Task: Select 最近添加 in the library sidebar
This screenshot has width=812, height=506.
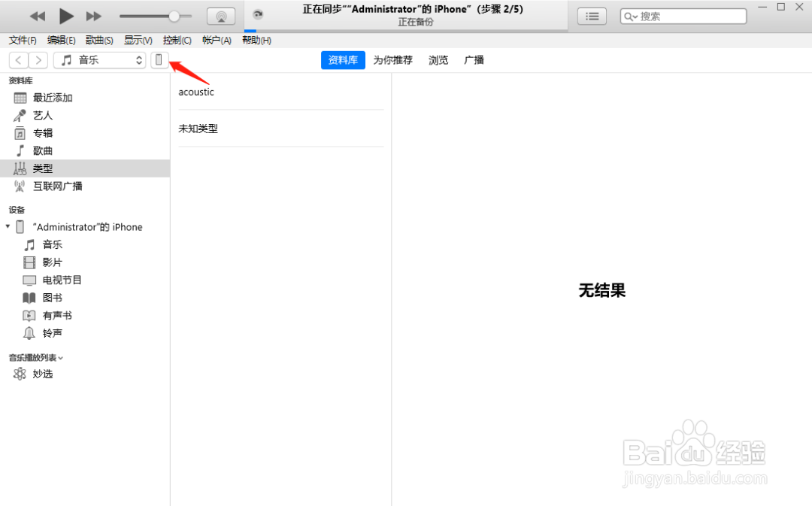Action: (x=85, y=98)
